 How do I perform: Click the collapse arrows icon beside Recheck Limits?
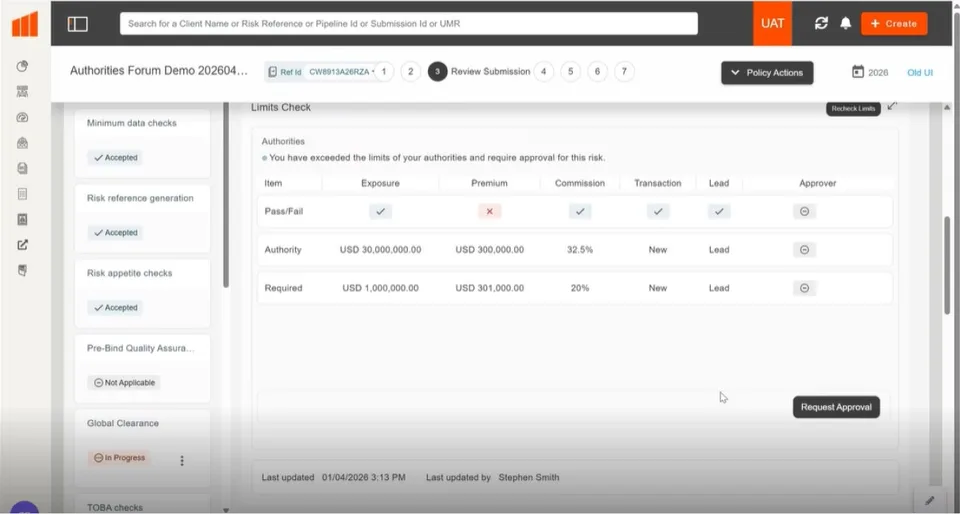pos(892,106)
